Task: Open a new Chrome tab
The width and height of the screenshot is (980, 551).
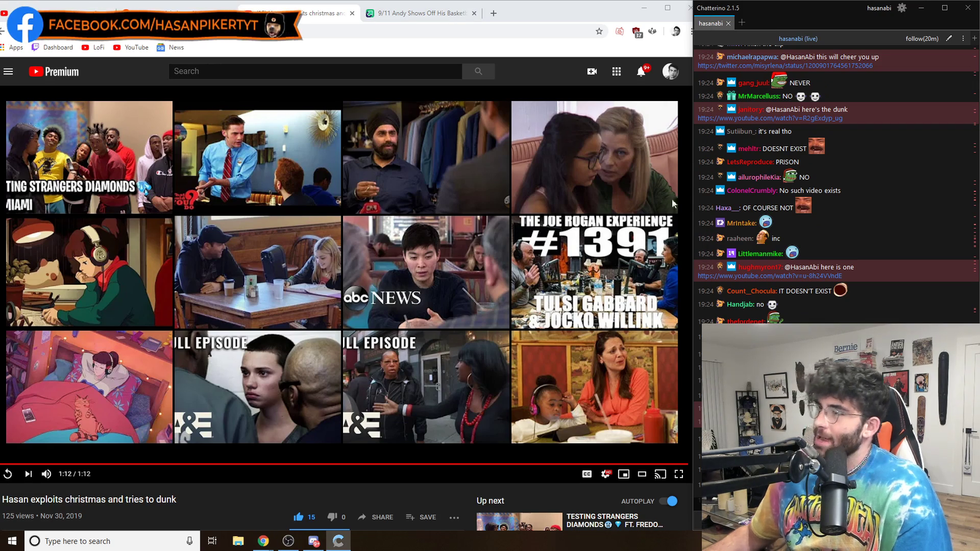Action: [494, 13]
